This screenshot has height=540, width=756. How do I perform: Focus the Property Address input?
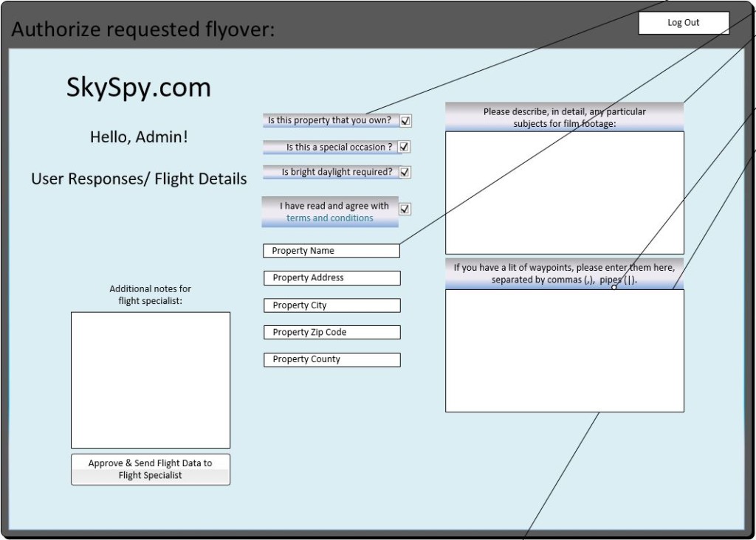[331, 278]
